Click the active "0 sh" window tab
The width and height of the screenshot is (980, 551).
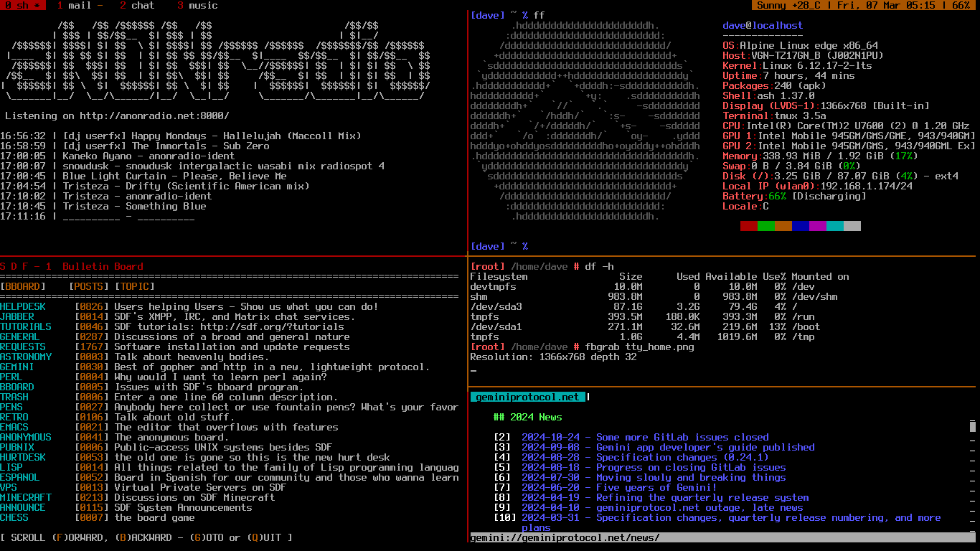22,5
